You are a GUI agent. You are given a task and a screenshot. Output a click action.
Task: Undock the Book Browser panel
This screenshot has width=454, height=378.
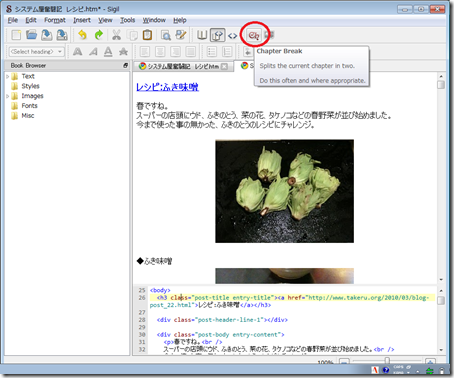(125, 65)
